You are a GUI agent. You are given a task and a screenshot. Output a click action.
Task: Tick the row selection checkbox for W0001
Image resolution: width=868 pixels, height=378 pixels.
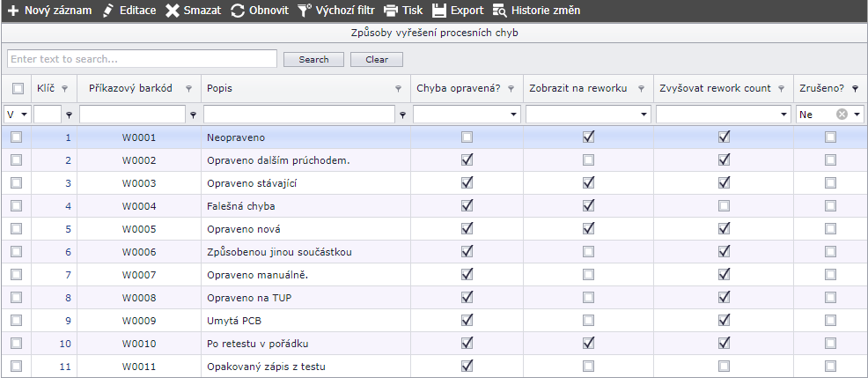17,137
